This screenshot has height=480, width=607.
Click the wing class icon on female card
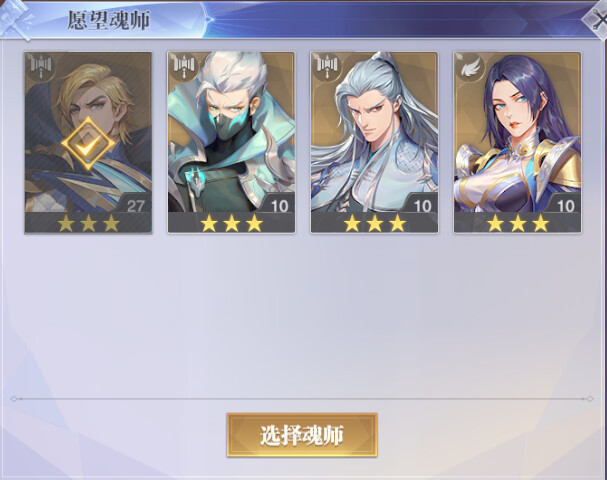coord(470,68)
